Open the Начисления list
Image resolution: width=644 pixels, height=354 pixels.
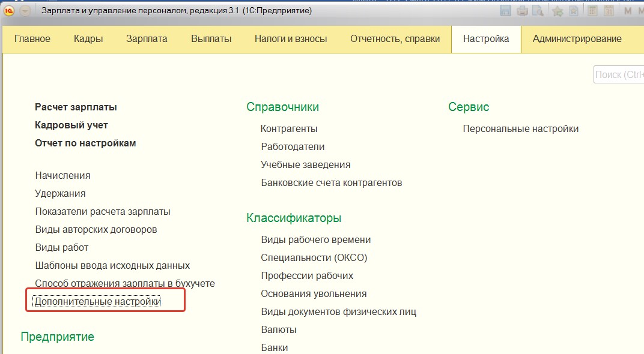(x=63, y=176)
